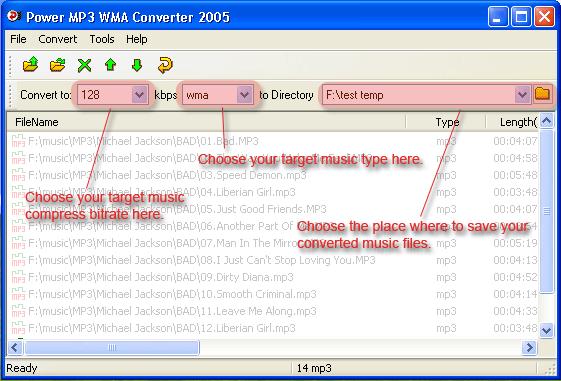Click the horizontal scrollbar right arrow
Image resolution: width=561 pixels, height=381 pixels.
pyautogui.click(x=530, y=347)
